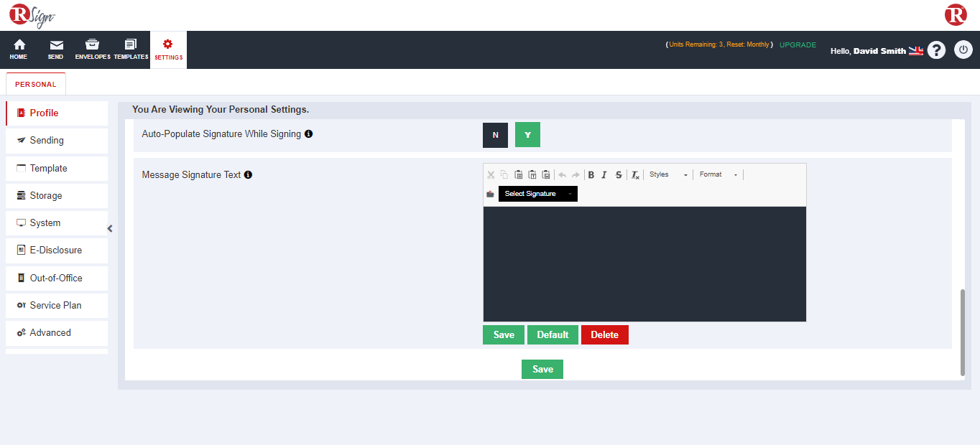Image resolution: width=980 pixels, height=445 pixels.
Task: Switch to the PERSONAL tab
Action: pos(35,83)
